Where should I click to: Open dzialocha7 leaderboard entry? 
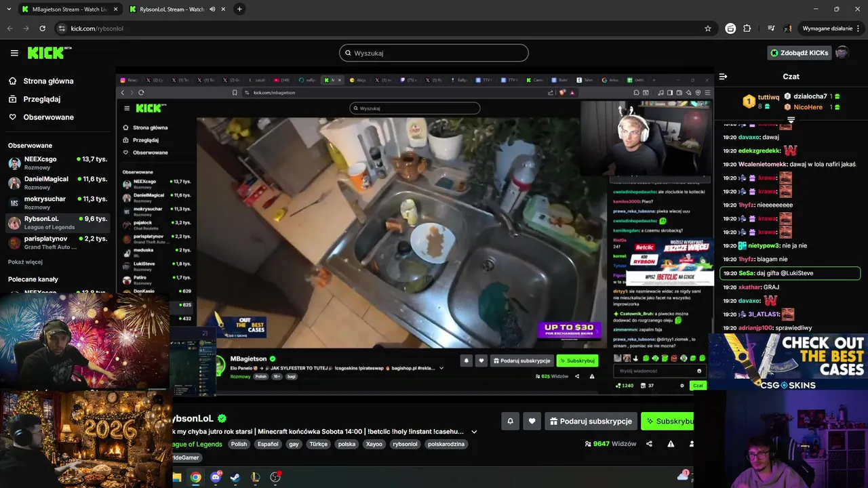812,96
